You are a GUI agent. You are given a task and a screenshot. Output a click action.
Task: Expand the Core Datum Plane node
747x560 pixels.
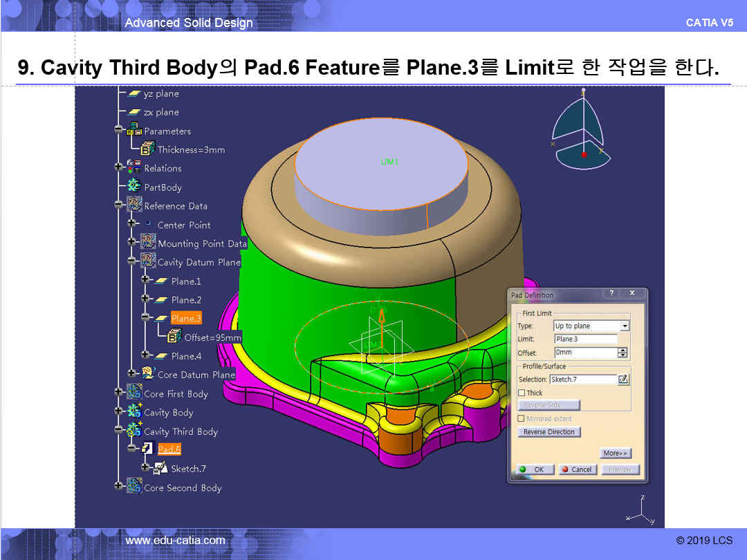(x=131, y=374)
